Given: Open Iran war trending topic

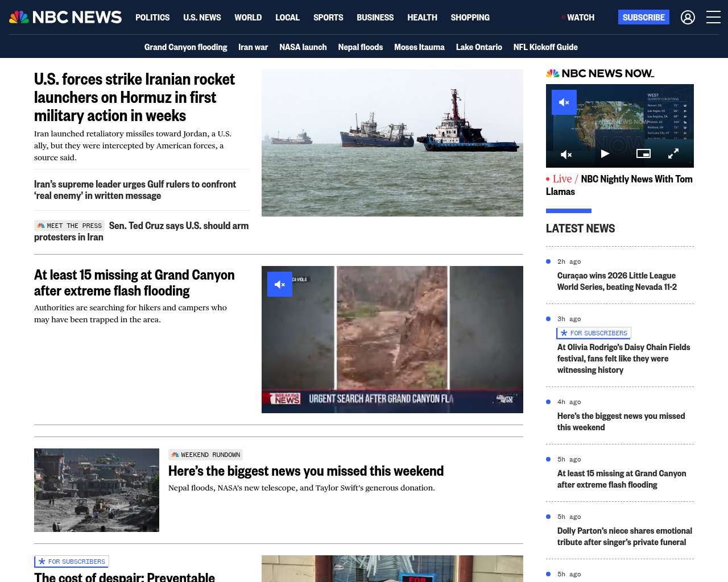Looking at the screenshot, I should tap(253, 47).
